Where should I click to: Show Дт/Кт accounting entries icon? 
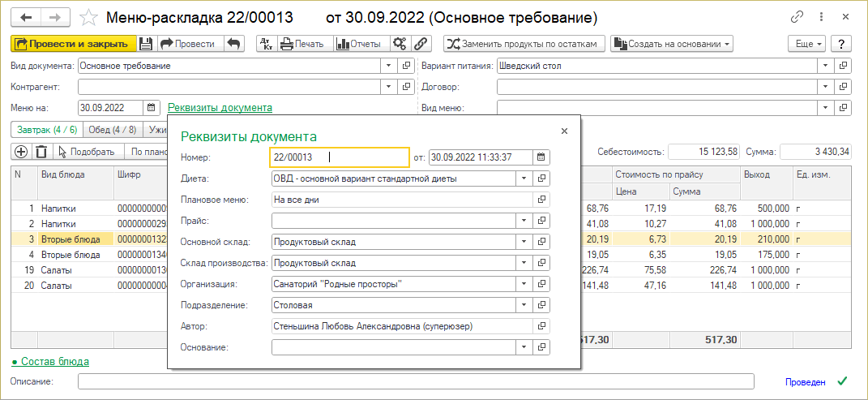pyautogui.click(x=267, y=44)
